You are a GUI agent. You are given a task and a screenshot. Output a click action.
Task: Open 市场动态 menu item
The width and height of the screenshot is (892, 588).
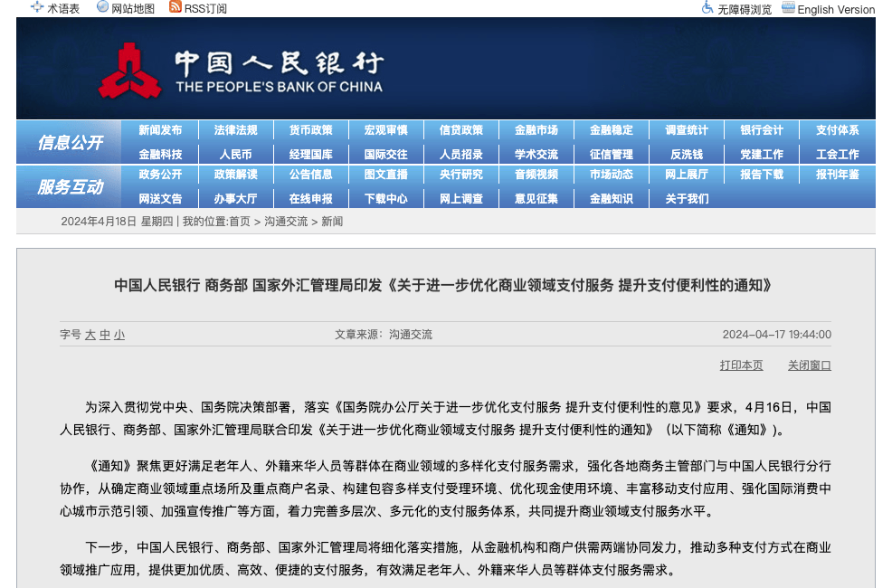(x=611, y=175)
